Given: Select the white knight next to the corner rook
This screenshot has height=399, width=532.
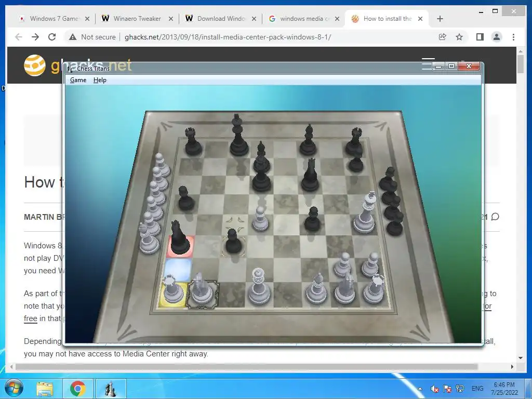Looking at the screenshot, I should 345,288.
